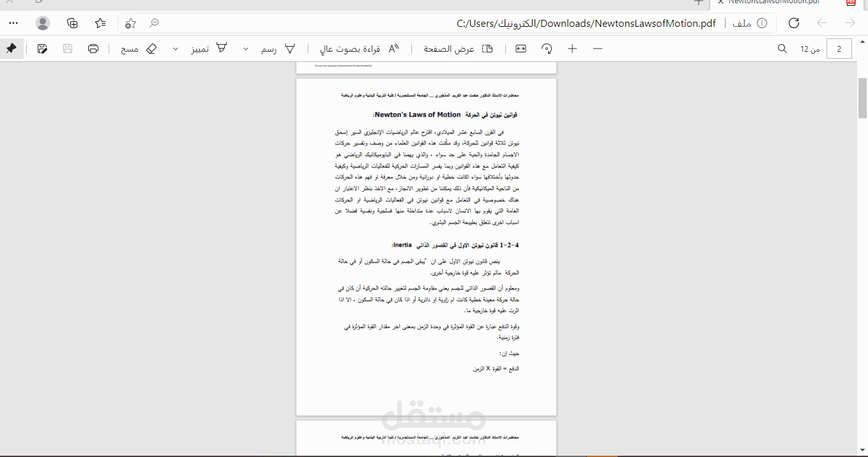Print the PDF document
Viewport: 868px width, 457px height.
(x=93, y=49)
